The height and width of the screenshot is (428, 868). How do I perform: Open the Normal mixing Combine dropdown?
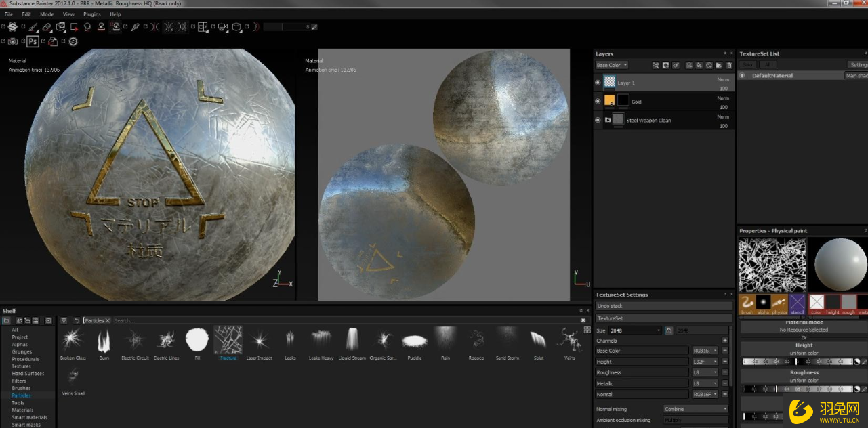pos(695,409)
